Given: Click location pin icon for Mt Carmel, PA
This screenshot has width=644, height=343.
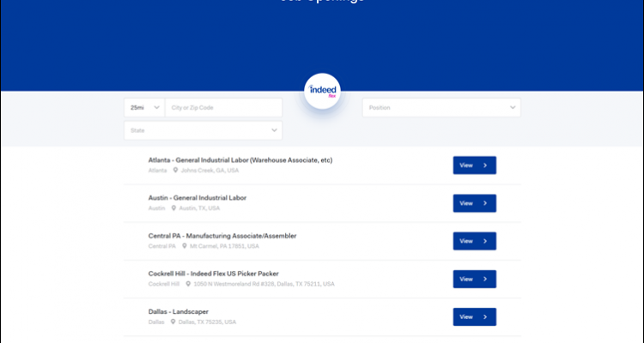Looking at the screenshot, I should click(183, 246).
